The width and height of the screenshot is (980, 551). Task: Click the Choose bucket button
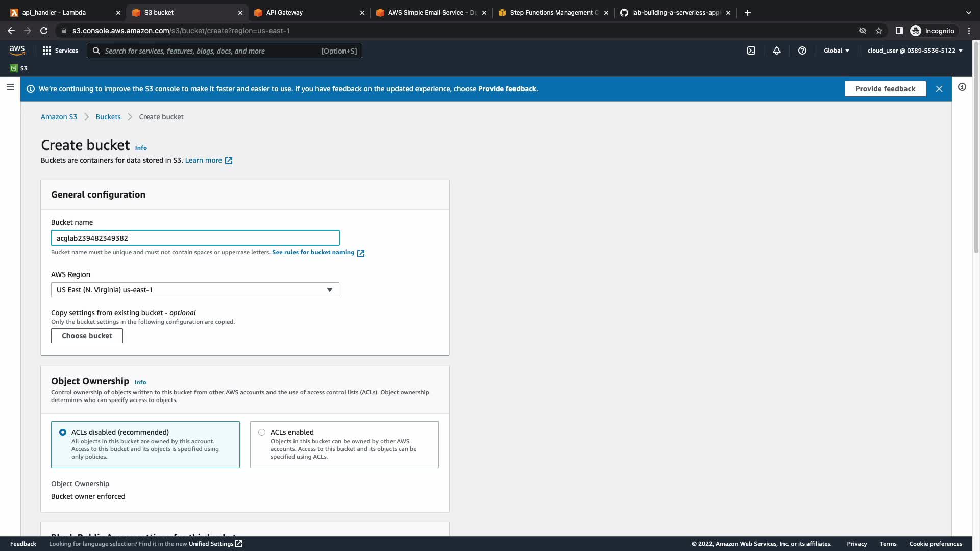pyautogui.click(x=87, y=336)
